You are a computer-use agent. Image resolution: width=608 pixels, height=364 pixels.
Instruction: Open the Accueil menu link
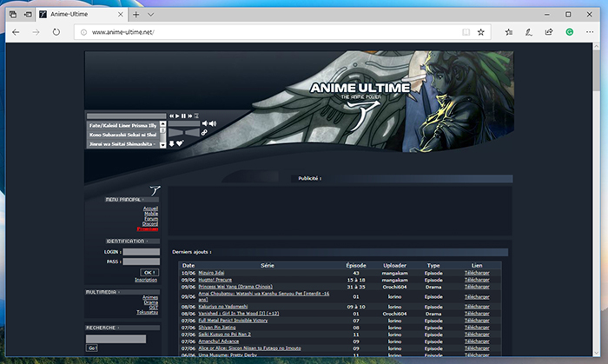[150, 208]
